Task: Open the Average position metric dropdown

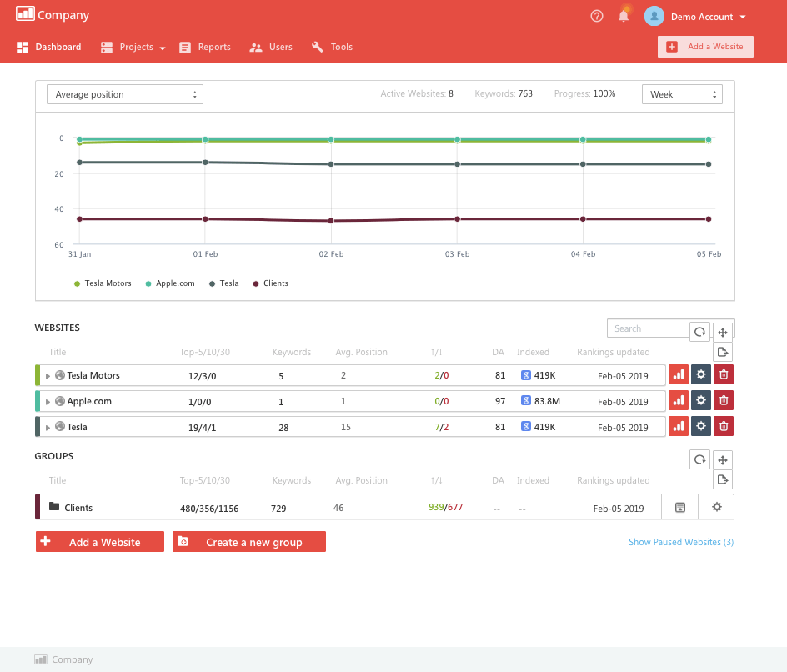Action: click(x=125, y=94)
